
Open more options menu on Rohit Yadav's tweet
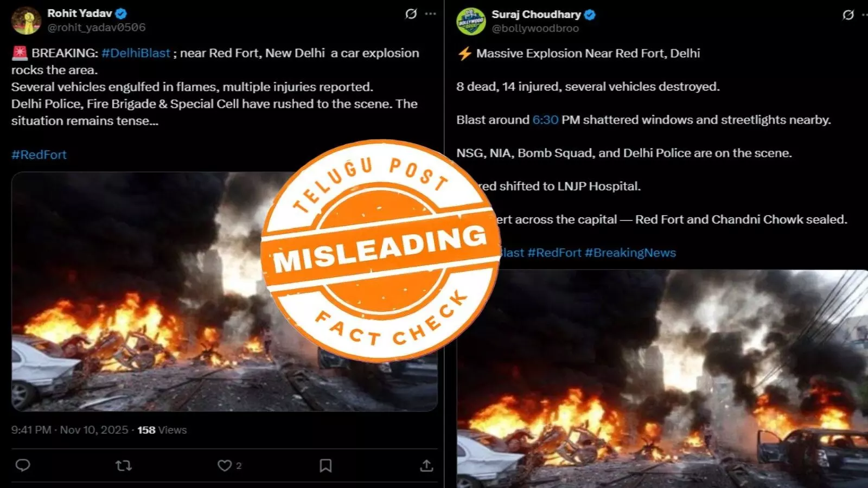click(431, 14)
